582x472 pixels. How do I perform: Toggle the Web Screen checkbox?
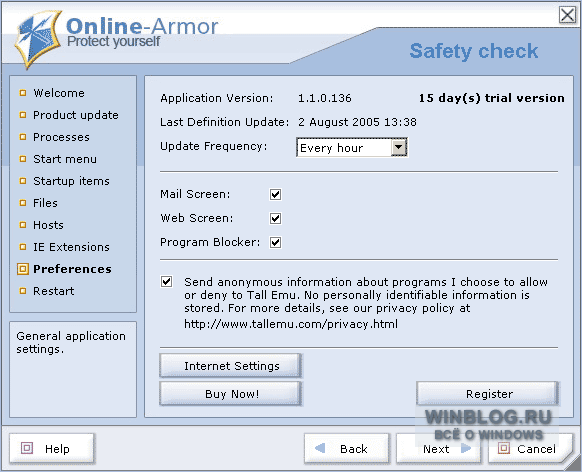coord(275,218)
